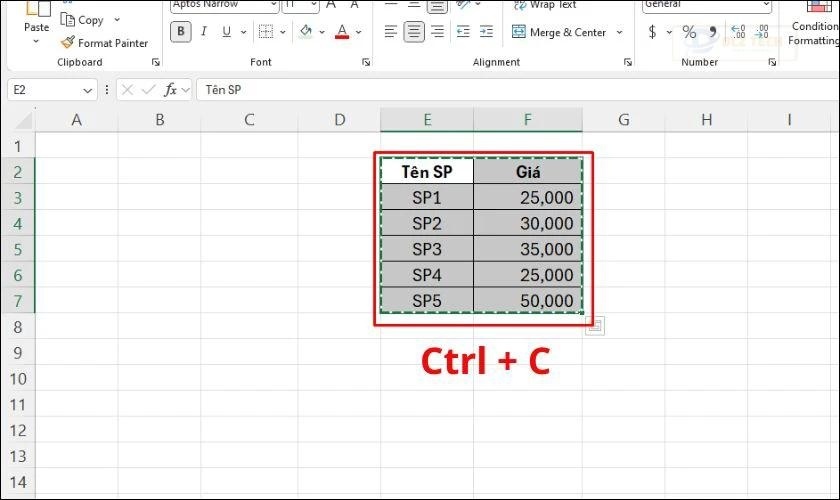This screenshot has height=500, width=840.
Task: Expand the Merge & Center dropdown
Action: 619,32
